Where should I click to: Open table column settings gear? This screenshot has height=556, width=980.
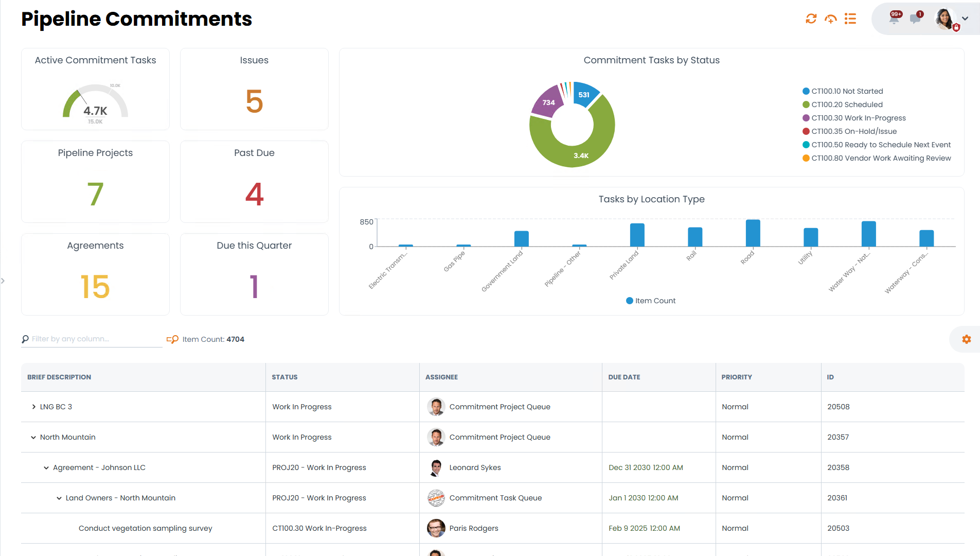pyautogui.click(x=966, y=339)
